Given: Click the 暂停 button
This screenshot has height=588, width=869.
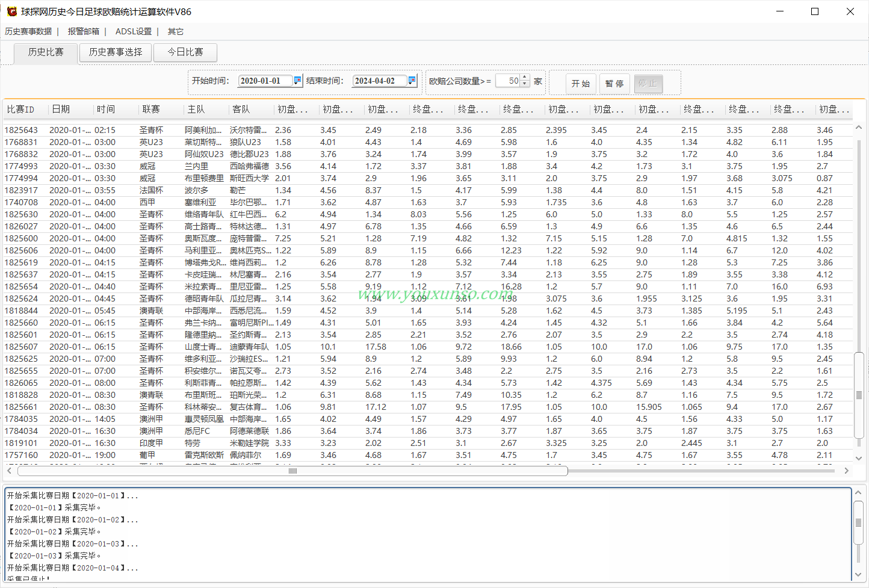Looking at the screenshot, I should 614,84.
